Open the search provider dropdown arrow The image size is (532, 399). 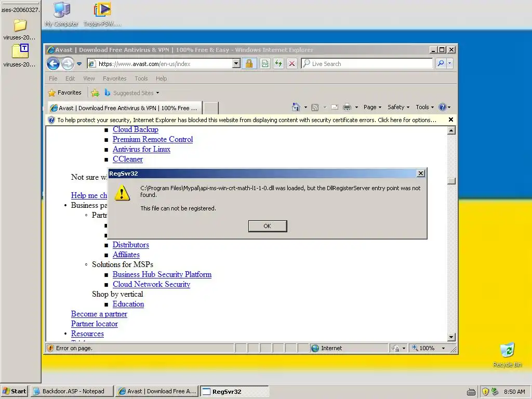(450, 63)
